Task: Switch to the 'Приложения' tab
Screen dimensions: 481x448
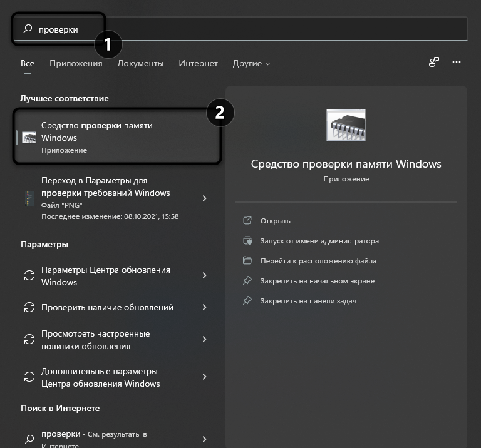Action: [x=76, y=63]
